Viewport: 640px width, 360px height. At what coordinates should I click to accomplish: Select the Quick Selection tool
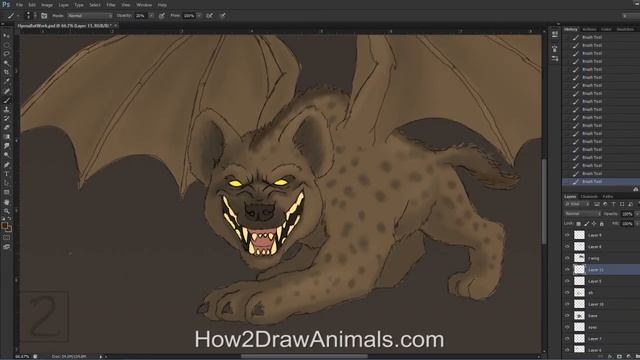pos(7,63)
